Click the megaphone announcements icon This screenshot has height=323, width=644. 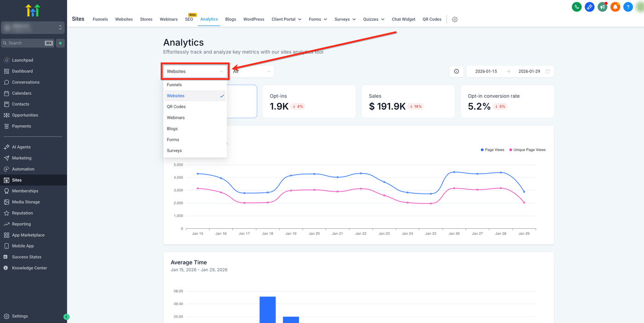[x=602, y=7]
